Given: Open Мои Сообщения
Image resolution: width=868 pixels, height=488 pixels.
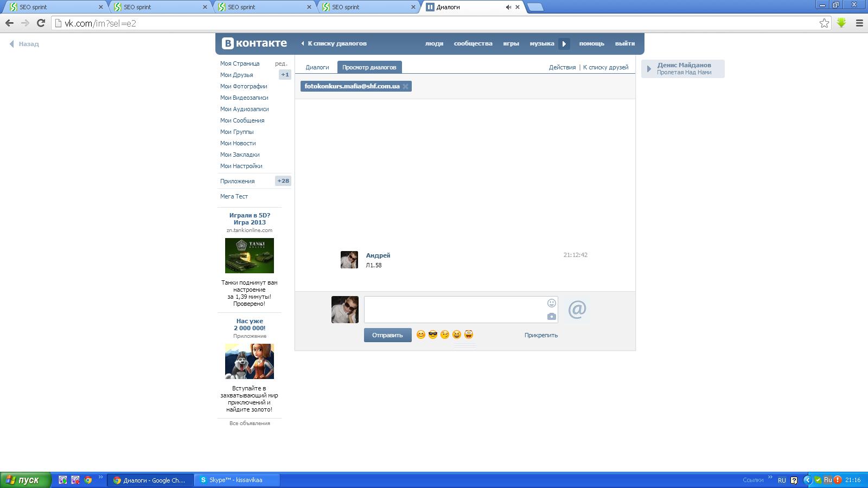Looking at the screenshot, I should pos(242,120).
